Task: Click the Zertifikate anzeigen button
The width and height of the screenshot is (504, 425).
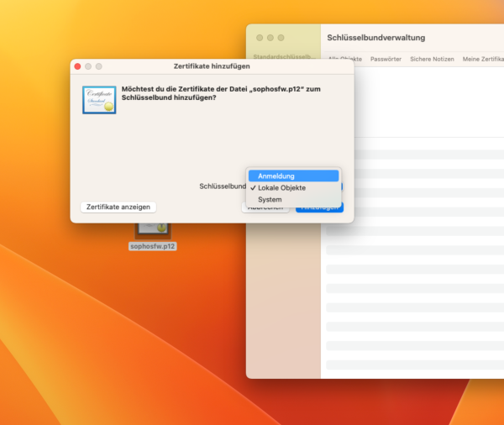Action: (118, 207)
